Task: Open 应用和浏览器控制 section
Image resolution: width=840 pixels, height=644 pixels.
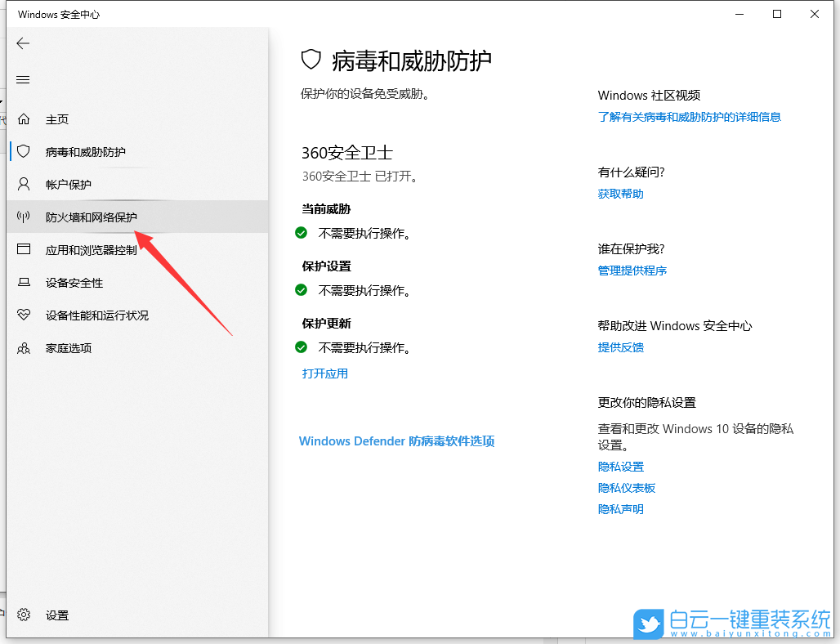Action: coord(86,249)
